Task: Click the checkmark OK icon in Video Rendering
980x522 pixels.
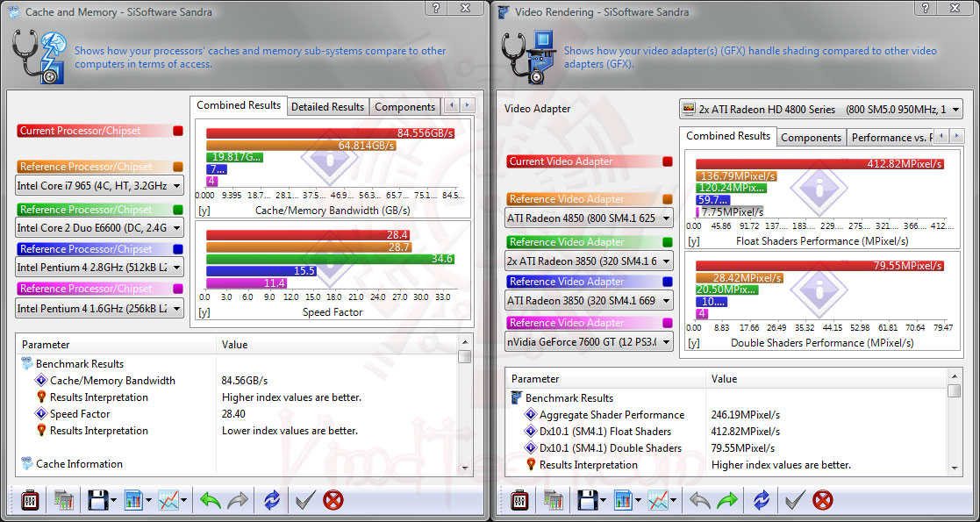Action: [x=795, y=500]
